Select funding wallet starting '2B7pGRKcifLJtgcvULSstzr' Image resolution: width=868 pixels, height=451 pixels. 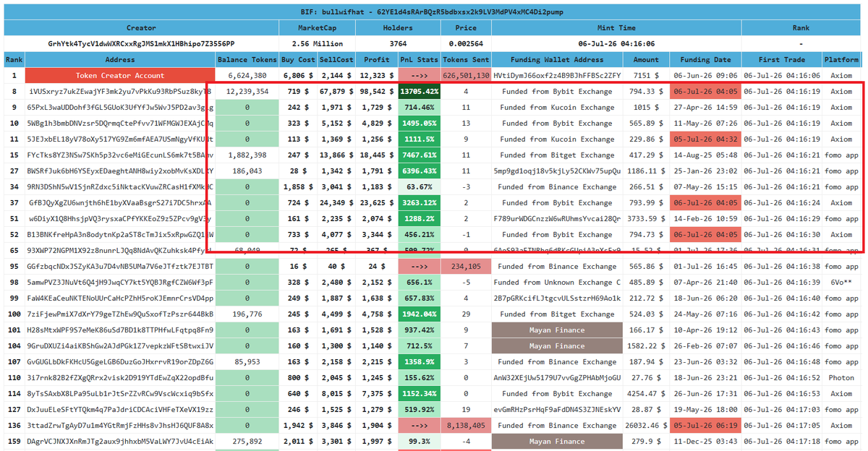tap(556, 298)
